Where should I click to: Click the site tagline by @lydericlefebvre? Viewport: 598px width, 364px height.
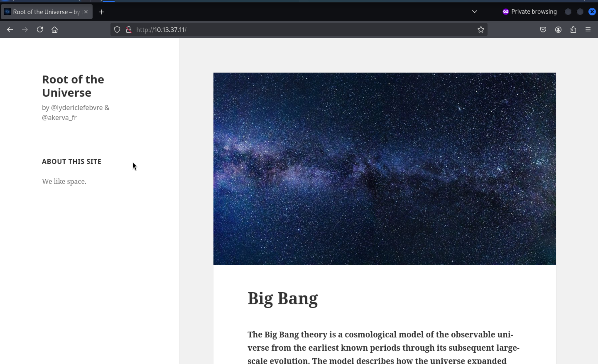pos(76,112)
